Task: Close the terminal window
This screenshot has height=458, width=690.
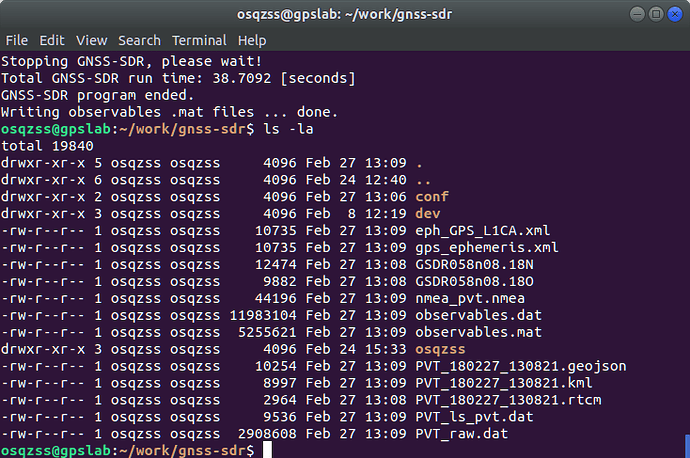Action: [675, 14]
